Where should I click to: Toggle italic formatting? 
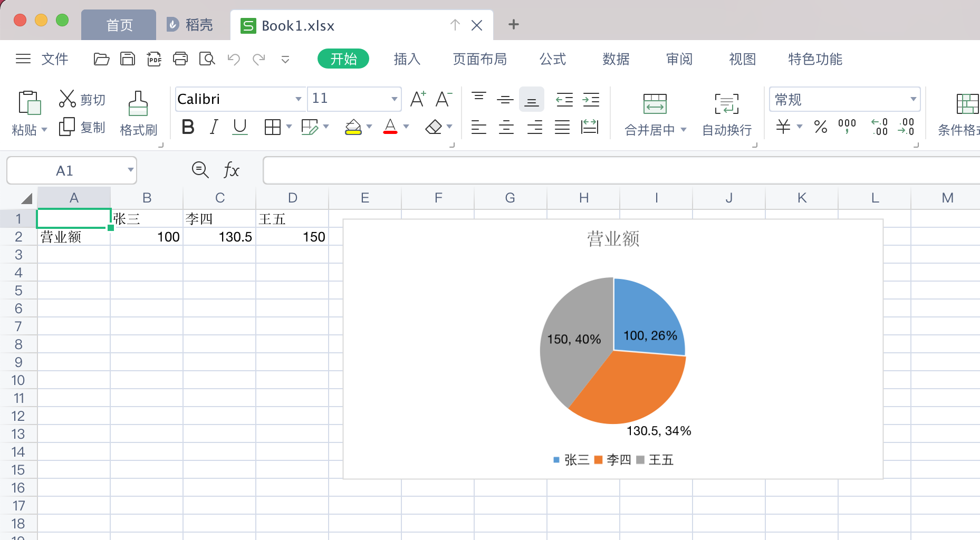point(214,127)
